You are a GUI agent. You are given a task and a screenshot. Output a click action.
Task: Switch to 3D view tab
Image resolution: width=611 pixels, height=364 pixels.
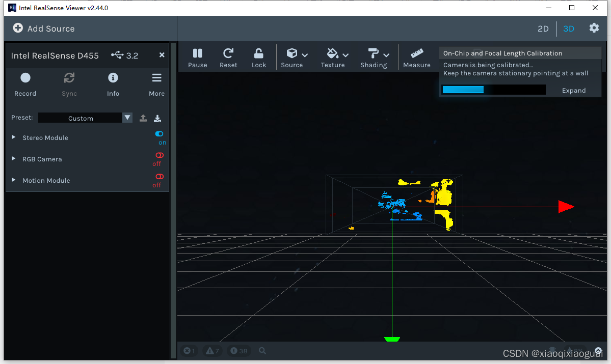(x=569, y=29)
